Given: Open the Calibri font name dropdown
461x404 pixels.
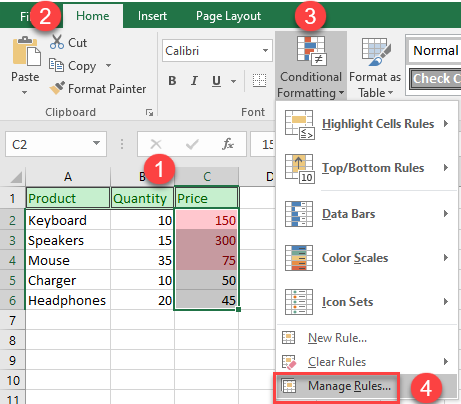Looking at the screenshot, I should coord(265,51).
